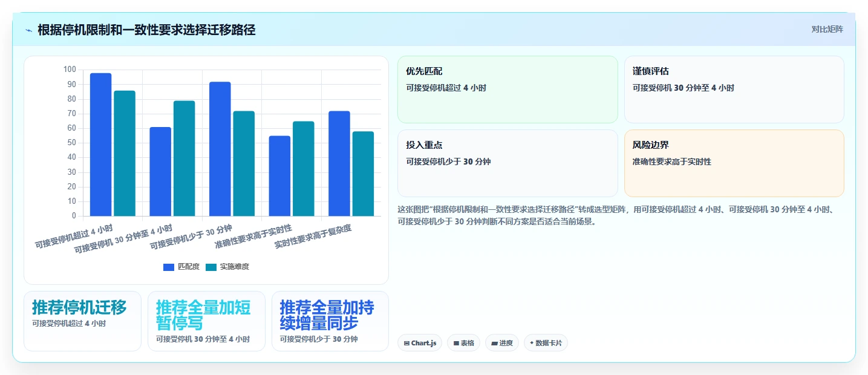Click the blue 匹配度 bar for 可接受停机超过 4 小时
Viewport: 868px width, 375px height.
[x=101, y=145]
